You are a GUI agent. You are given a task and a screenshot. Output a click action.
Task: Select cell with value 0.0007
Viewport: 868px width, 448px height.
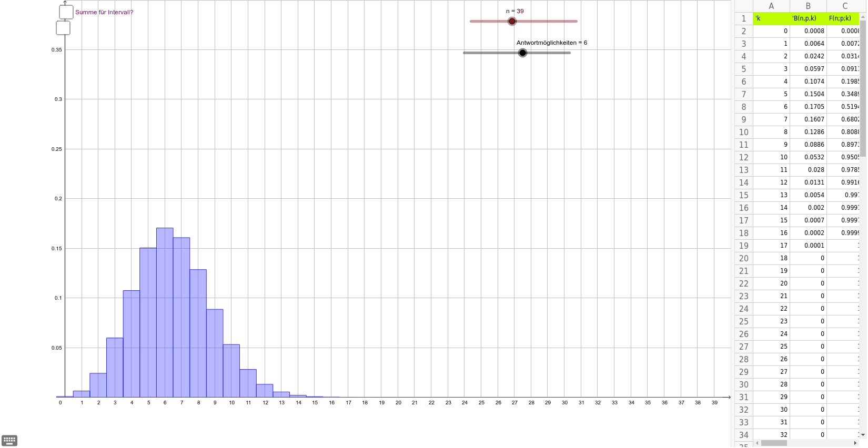pos(808,220)
